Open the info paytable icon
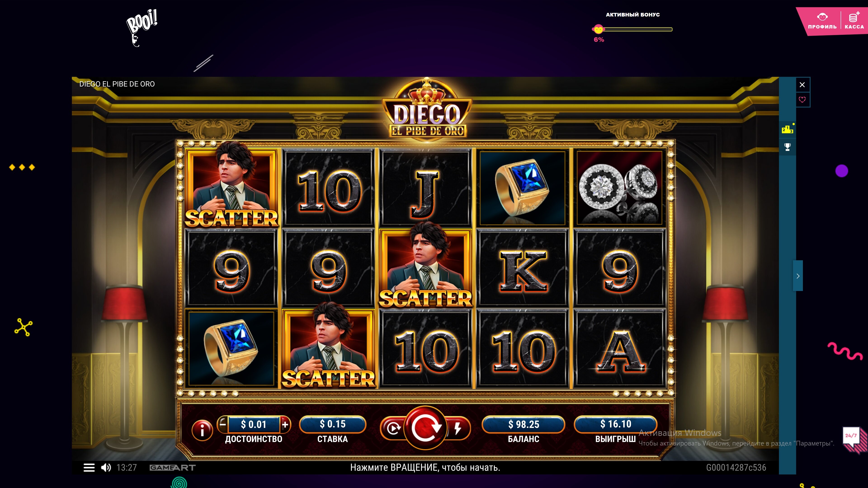The image size is (868, 488). tap(202, 430)
